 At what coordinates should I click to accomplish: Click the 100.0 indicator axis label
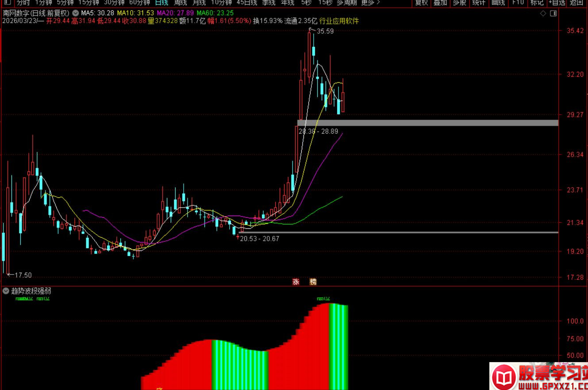574,321
